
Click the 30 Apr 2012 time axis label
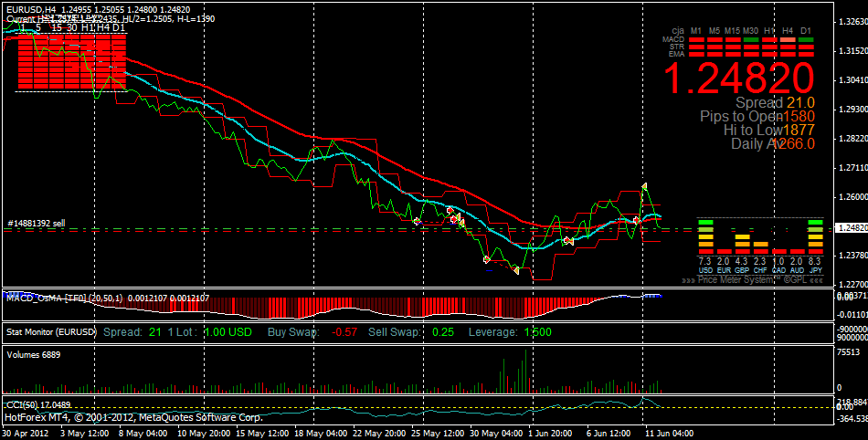click(26, 434)
